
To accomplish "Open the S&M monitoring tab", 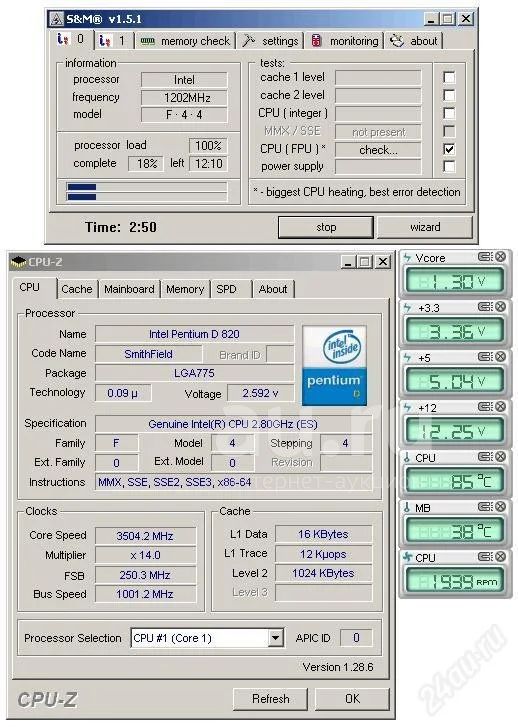I will 345,41.
